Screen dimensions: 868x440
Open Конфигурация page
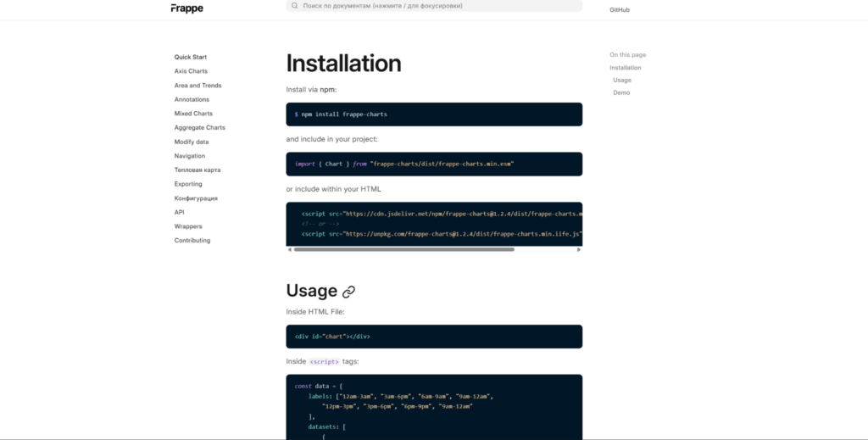[196, 198]
